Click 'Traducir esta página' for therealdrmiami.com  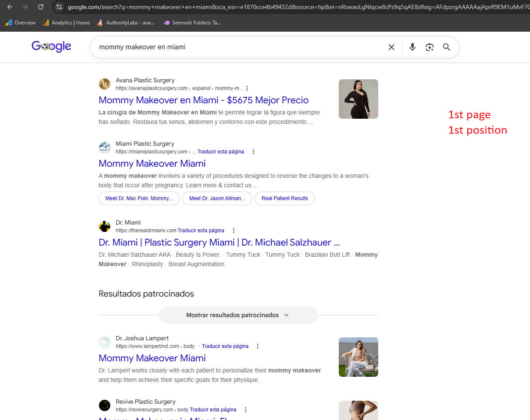click(201, 231)
